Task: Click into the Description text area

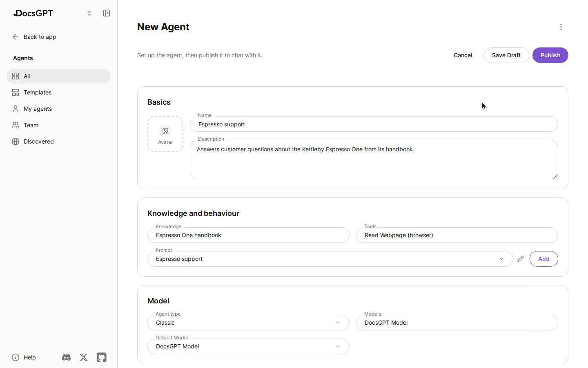Action: (374, 159)
